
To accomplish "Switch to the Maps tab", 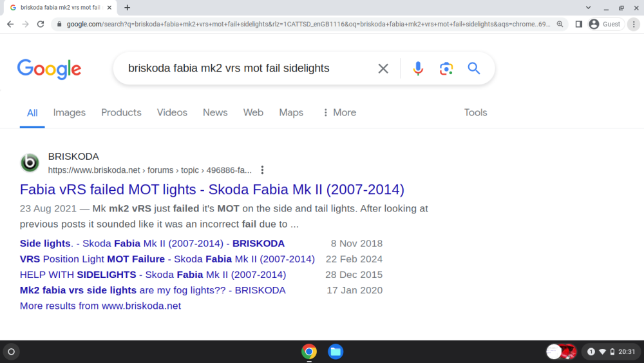I will click(291, 113).
